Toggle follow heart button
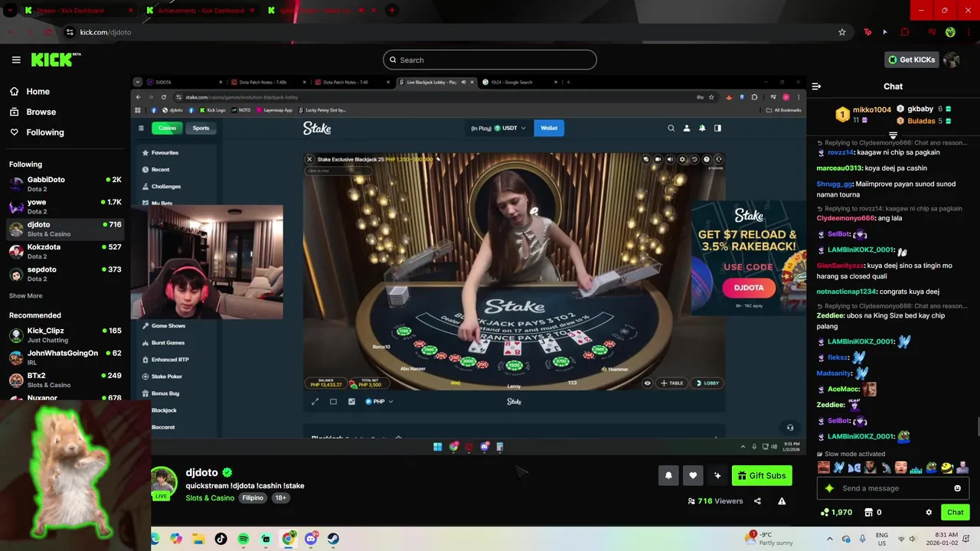The height and width of the screenshot is (551, 980). pos(693,475)
